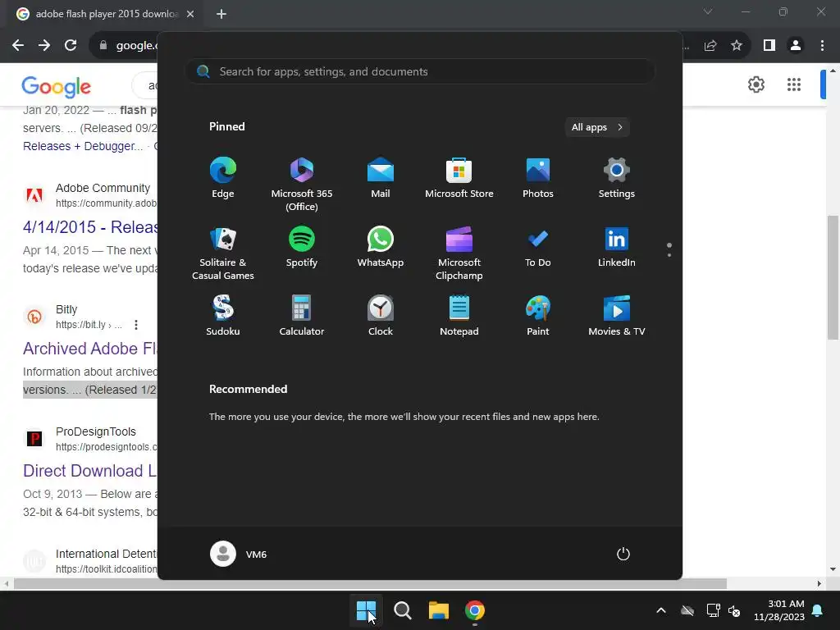Click Chrome's back arrow
Screen dimensions: 840x630
(x=18, y=46)
